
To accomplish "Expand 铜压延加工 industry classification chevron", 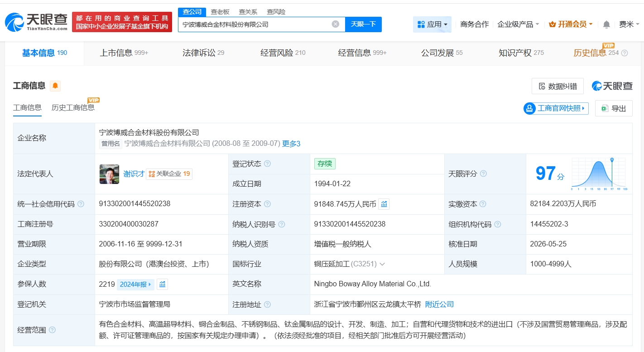I will pyautogui.click(x=382, y=264).
